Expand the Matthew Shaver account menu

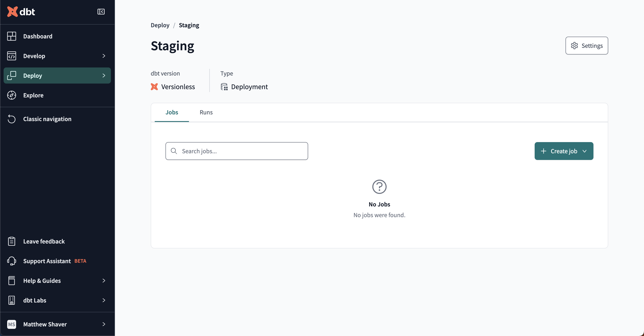click(x=104, y=324)
